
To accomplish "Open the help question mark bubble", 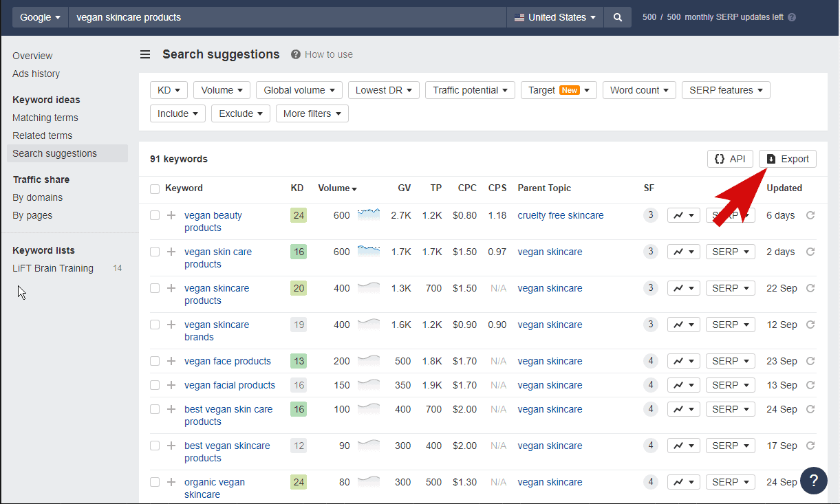I will [814, 480].
